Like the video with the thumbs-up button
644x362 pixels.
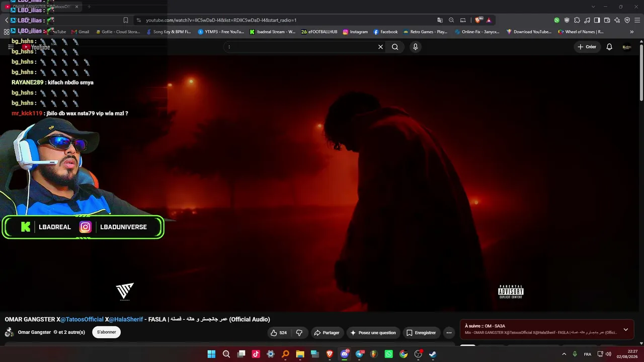pos(279,333)
